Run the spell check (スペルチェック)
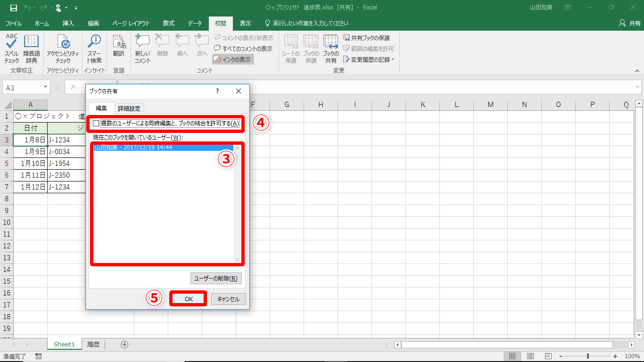The width and height of the screenshot is (644, 362). tap(12, 49)
